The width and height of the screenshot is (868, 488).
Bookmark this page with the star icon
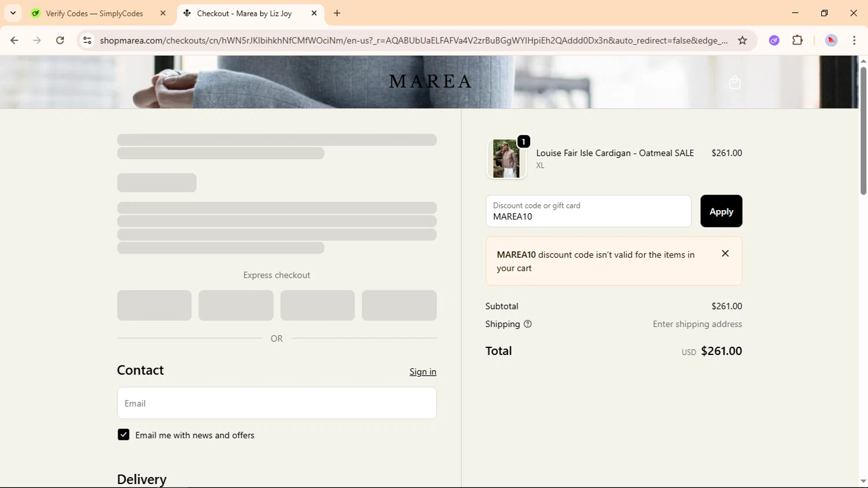click(x=742, y=41)
